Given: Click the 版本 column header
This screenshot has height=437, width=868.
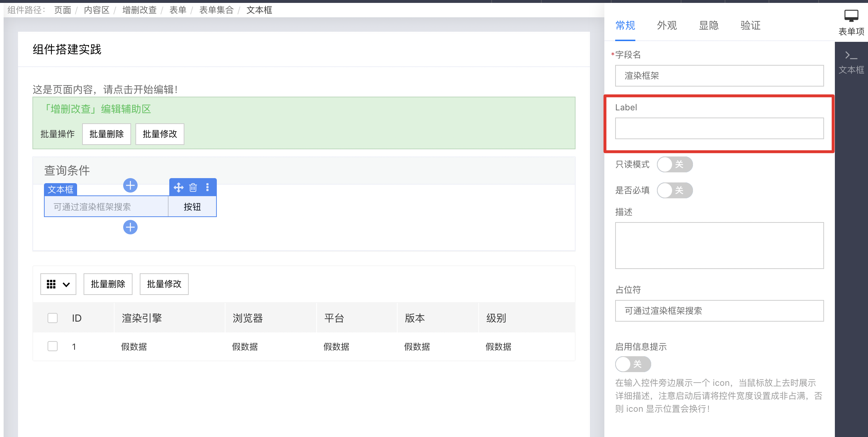Looking at the screenshot, I should tap(415, 318).
